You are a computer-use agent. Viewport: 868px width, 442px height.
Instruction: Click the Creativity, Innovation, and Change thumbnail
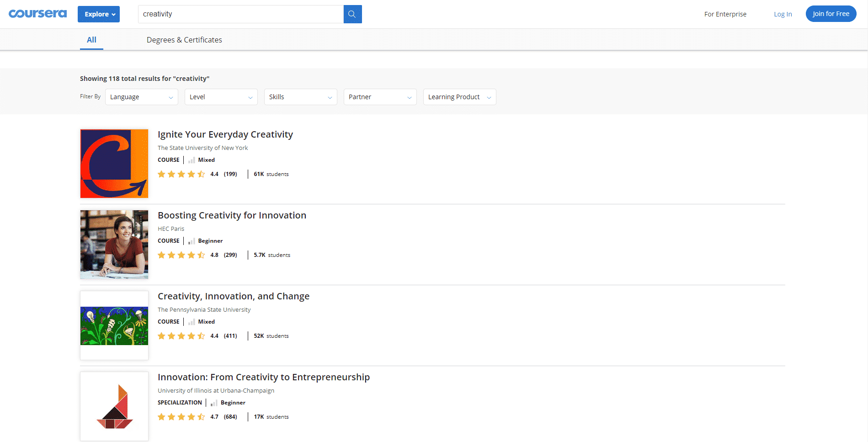pos(114,325)
